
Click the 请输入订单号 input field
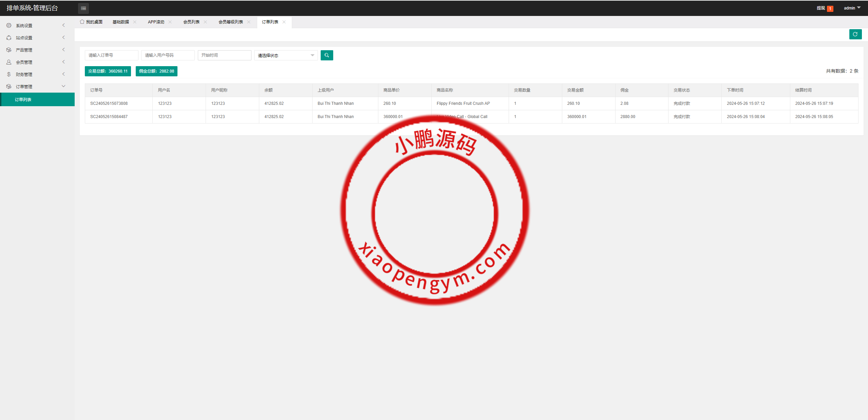(x=111, y=55)
